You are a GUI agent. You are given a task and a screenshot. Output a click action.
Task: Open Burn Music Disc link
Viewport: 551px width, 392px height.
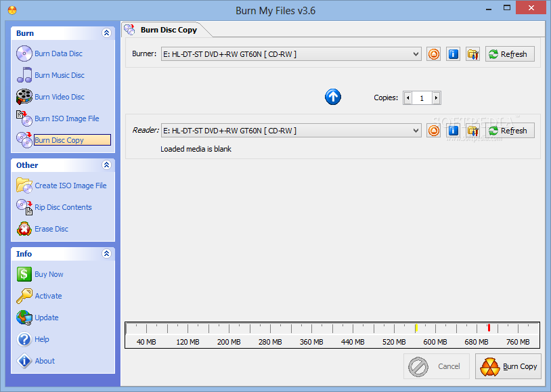60,75
